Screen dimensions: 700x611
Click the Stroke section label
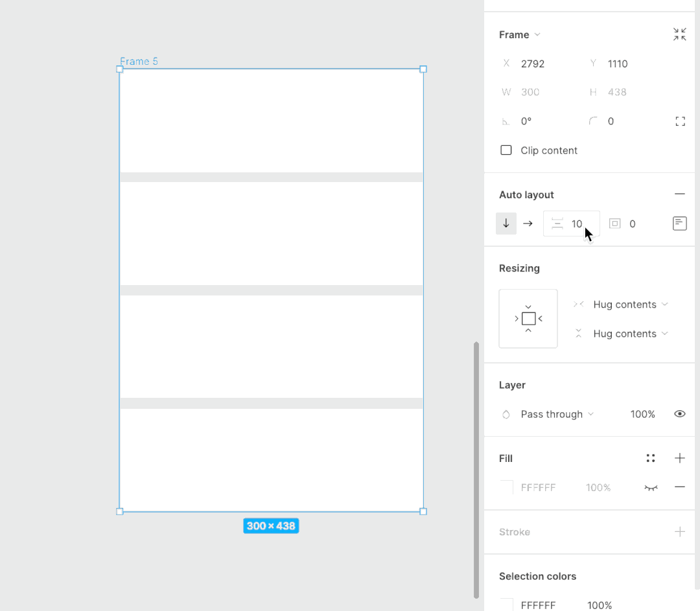514,532
